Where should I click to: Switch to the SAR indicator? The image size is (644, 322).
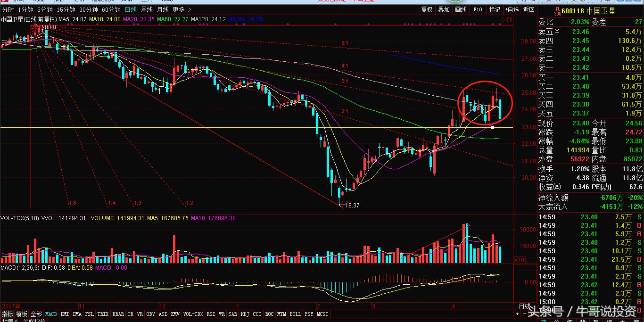233,314
